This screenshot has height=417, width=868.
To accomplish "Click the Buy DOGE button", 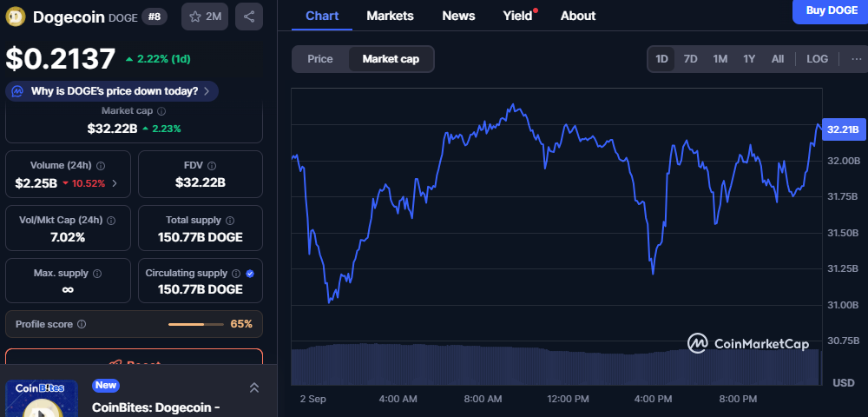I will pyautogui.click(x=831, y=10).
